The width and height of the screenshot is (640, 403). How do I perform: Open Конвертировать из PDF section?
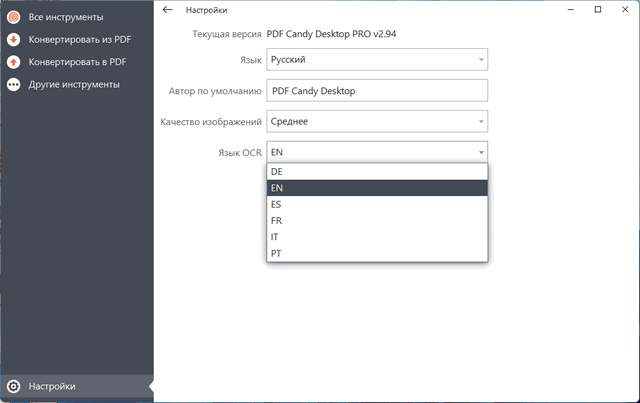pyautogui.click(x=78, y=40)
